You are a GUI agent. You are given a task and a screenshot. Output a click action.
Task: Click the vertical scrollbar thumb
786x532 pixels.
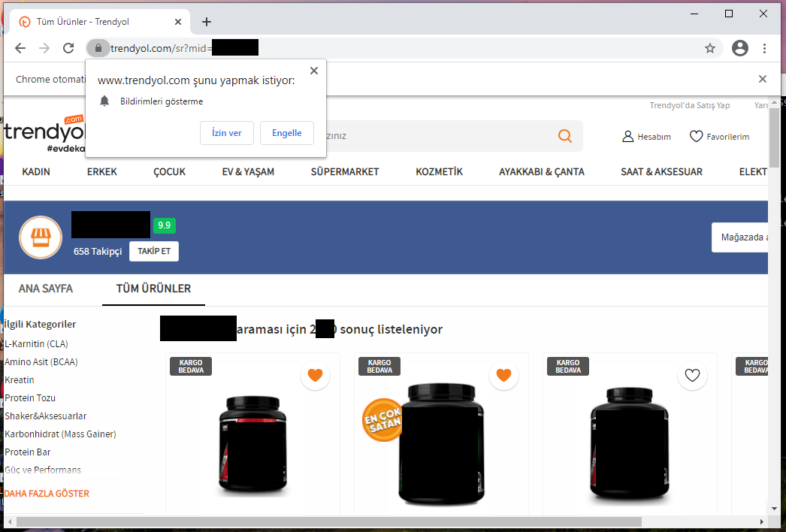[x=775, y=138]
